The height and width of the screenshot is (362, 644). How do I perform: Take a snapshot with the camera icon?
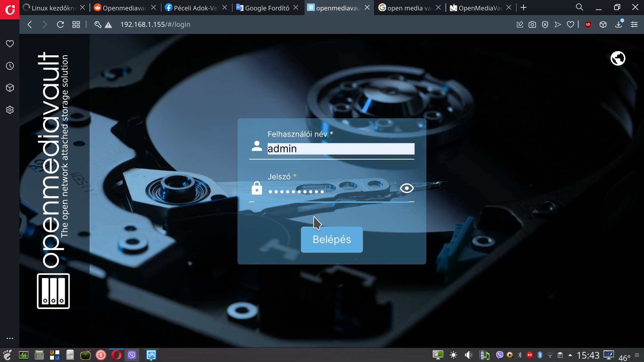coord(532,24)
